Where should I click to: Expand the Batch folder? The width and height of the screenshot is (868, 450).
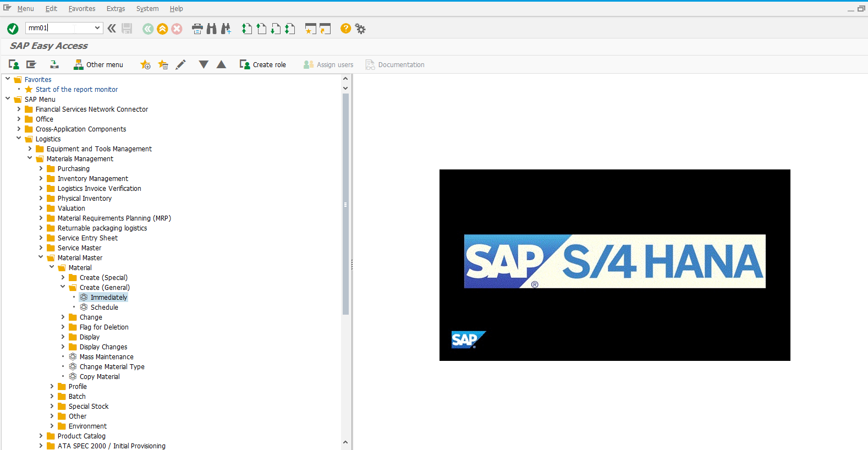click(x=52, y=396)
